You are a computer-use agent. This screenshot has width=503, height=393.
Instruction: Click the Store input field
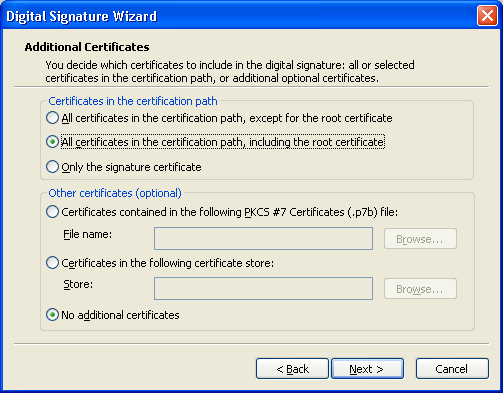coord(263,288)
